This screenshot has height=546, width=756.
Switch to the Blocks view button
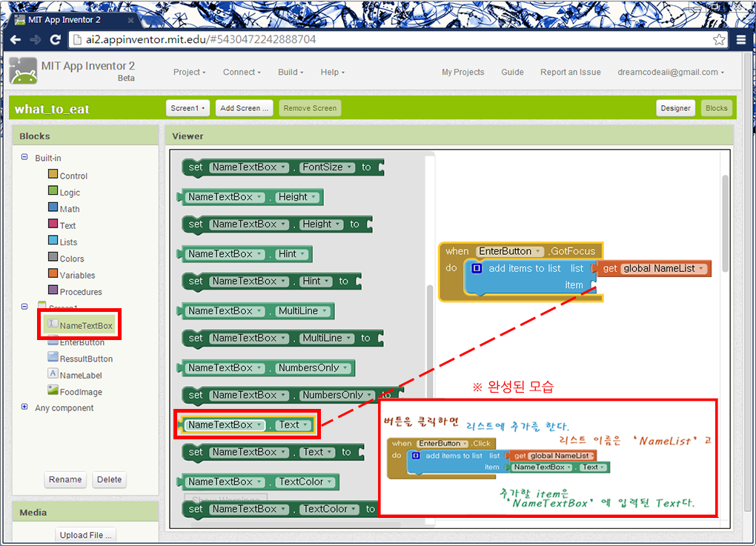717,108
